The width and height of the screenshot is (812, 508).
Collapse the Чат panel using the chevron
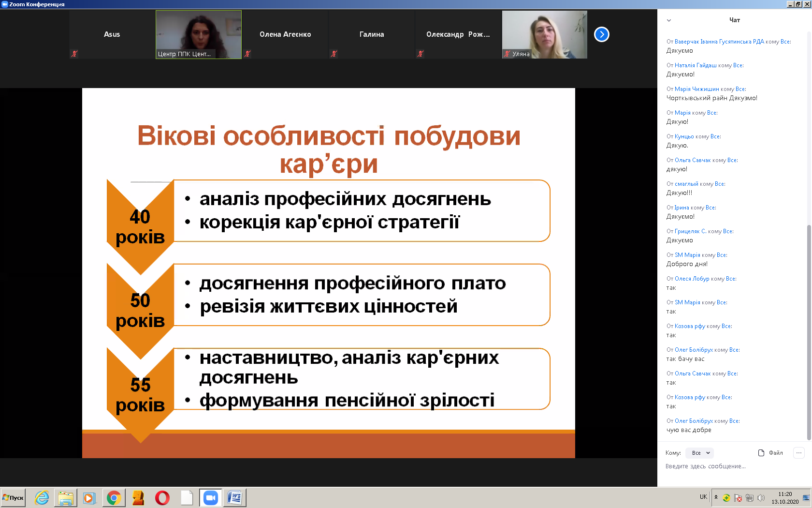669,20
